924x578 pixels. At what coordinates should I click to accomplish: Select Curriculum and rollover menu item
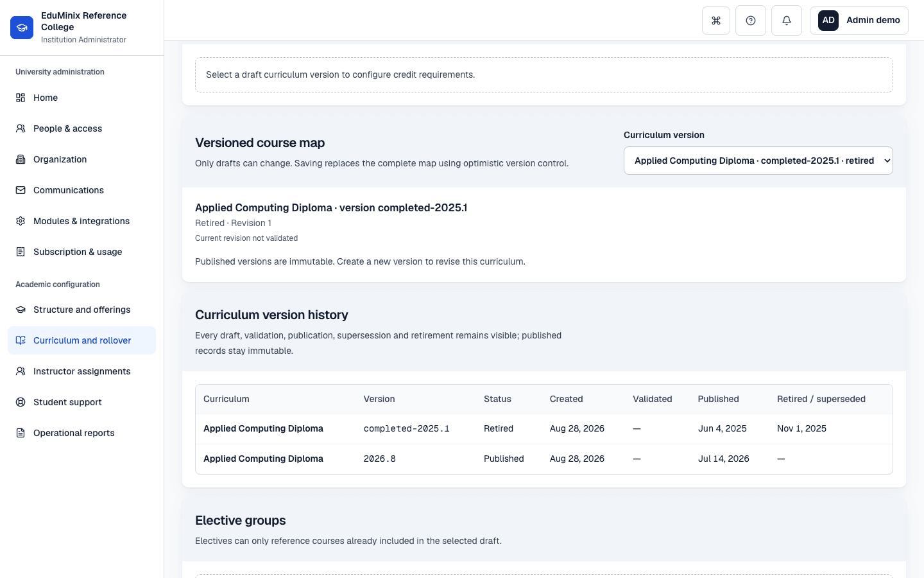pyautogui.click(x=81, y=340)
